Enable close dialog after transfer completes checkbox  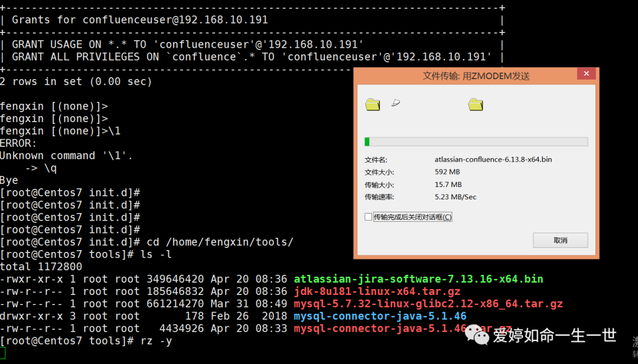pos(368,217)
